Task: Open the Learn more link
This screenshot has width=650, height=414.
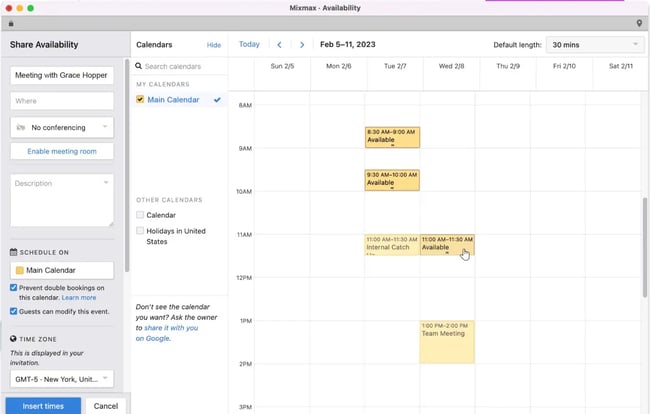Action: [79, 298]
